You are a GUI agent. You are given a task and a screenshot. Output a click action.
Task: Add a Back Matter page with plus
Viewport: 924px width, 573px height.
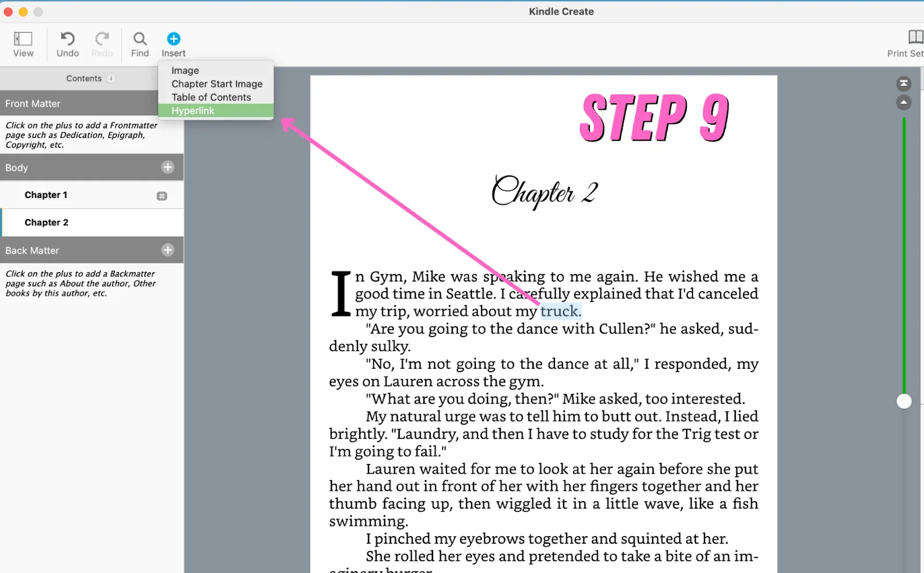click(168, 250)
